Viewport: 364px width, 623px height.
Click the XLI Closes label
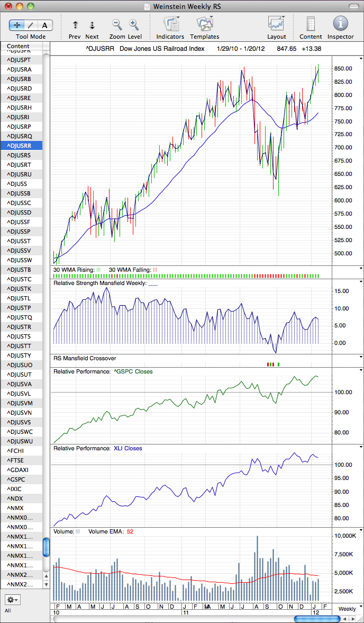(128, 448)
